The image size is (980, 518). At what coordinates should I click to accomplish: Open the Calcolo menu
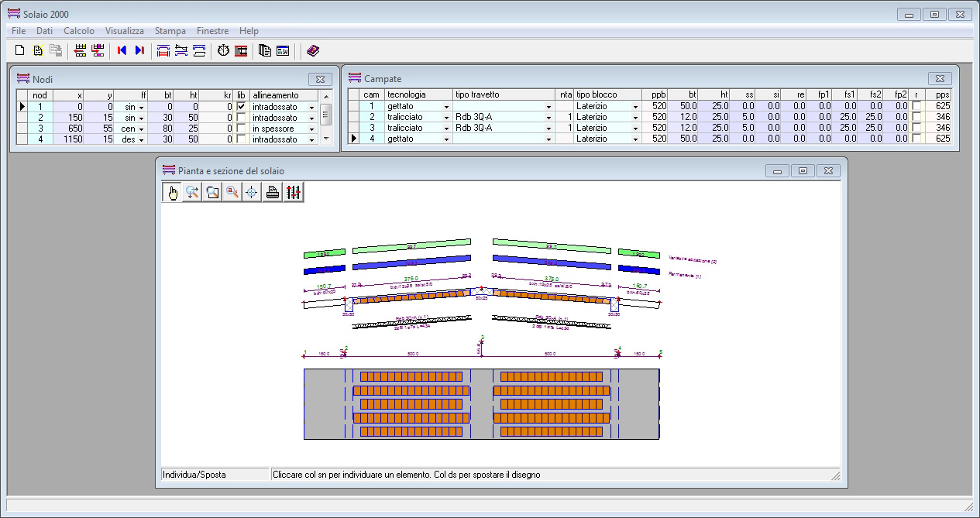(x=78, y=31)
